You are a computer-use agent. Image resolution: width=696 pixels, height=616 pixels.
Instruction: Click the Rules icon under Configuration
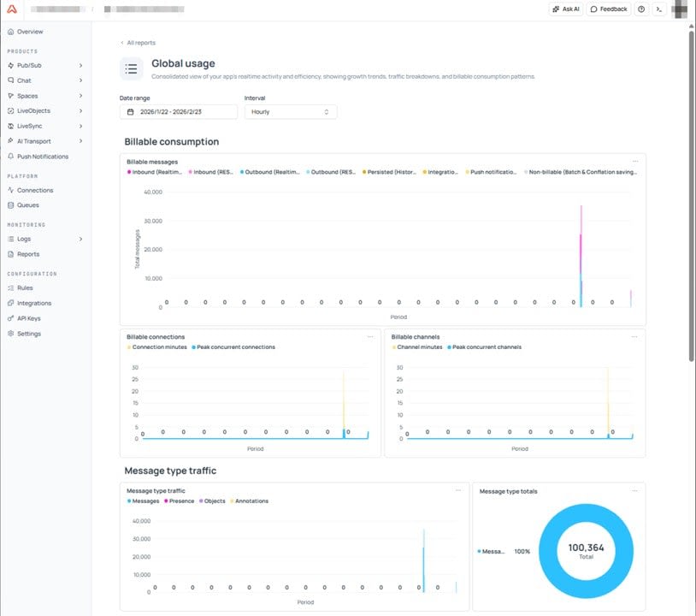[x=10, y=287]
